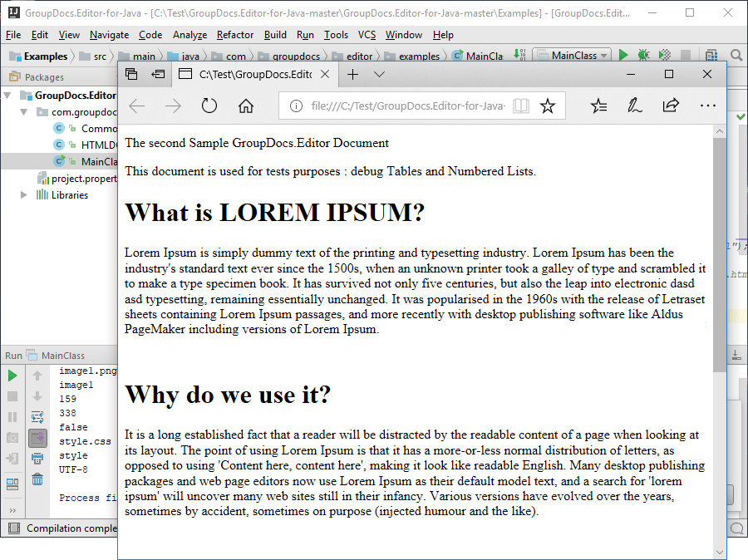Go to the browser Home page
The height and width of the screenshot is (560, 748).
coord(246,106)
